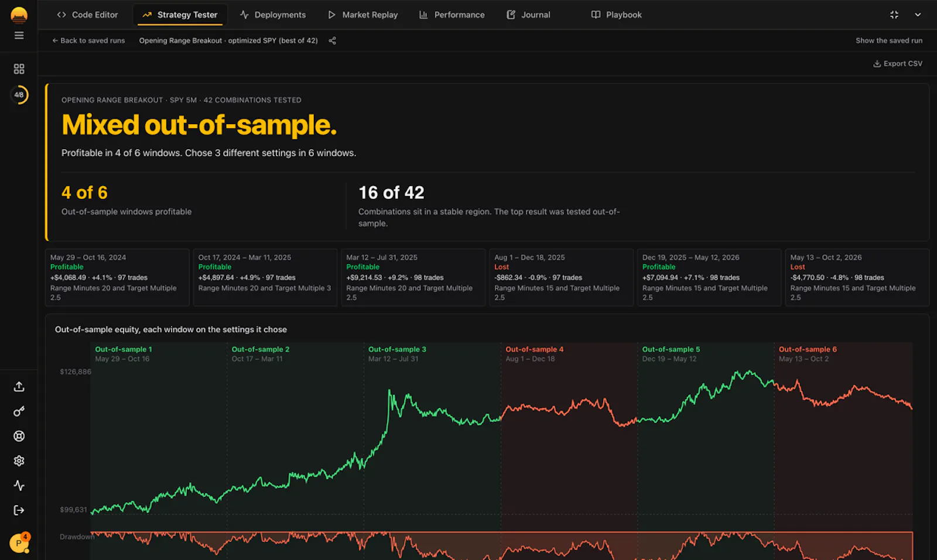
Task: Click '-$4,770.50 · -4.8% · 98 trades' text
Action: (837, 277)
